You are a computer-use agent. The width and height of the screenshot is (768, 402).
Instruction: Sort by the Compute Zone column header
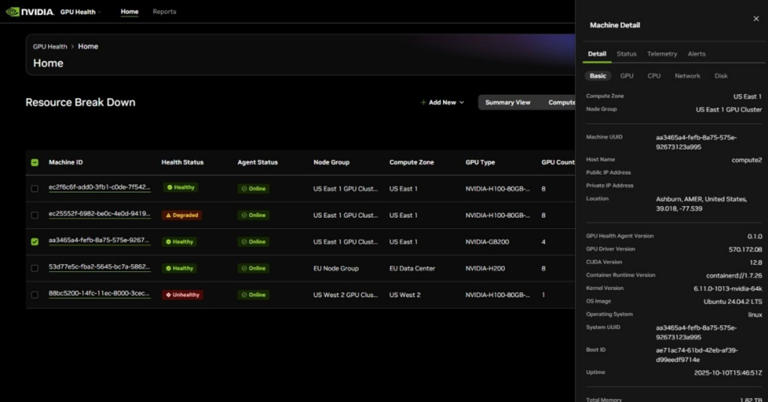[411, 163]
